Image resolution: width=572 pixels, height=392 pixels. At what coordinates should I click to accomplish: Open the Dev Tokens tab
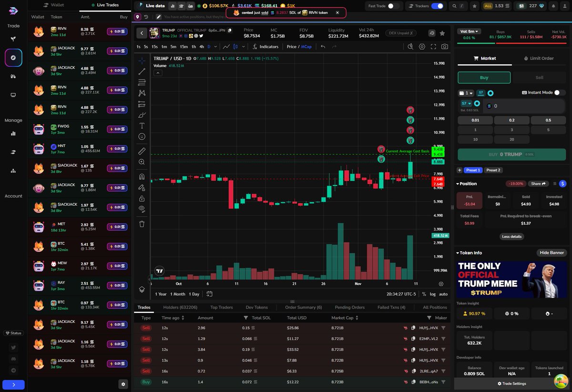tap(257, 308)
